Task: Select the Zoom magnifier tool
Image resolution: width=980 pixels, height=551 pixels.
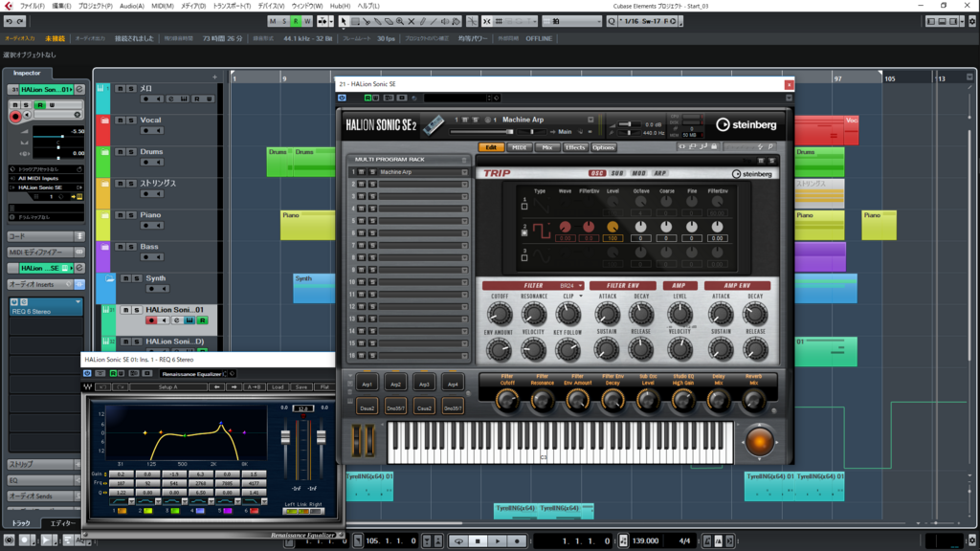Action: coord(400,21)
